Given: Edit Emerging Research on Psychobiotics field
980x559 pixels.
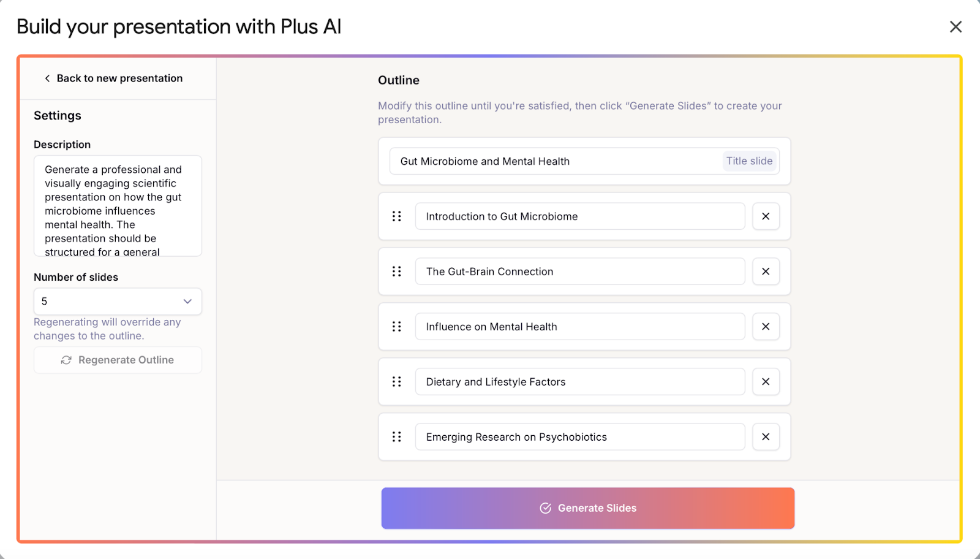Looking at the screenshot, I should coord(580,437).
